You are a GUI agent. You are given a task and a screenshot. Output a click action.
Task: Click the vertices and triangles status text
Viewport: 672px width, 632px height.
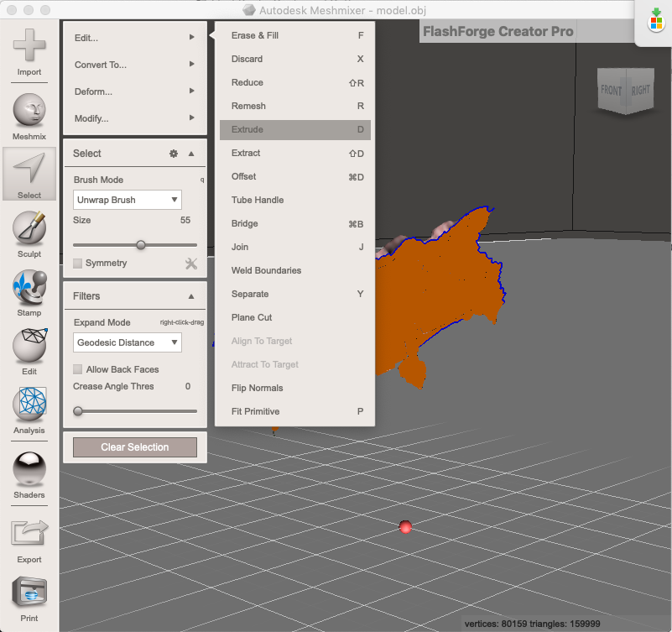[532, 624]
